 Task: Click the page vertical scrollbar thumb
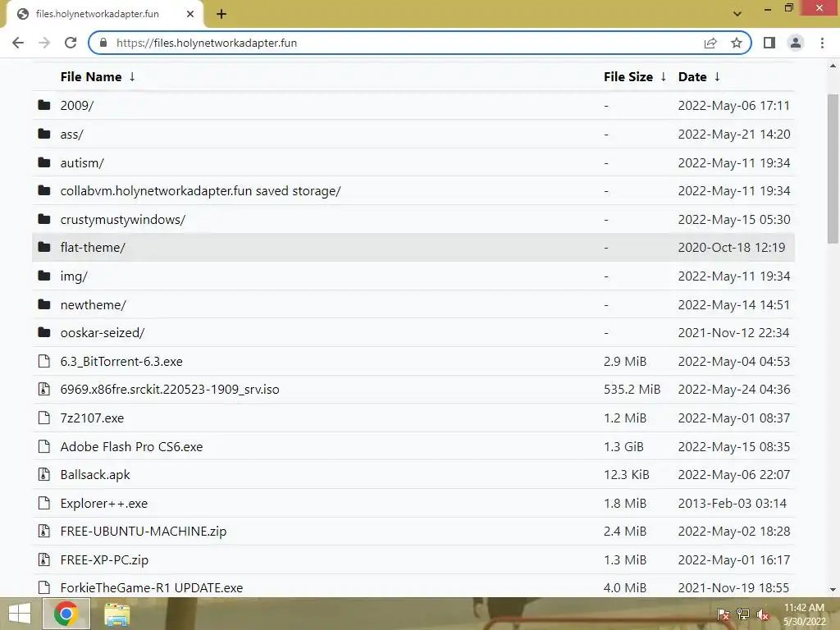(x=833, y=169)
